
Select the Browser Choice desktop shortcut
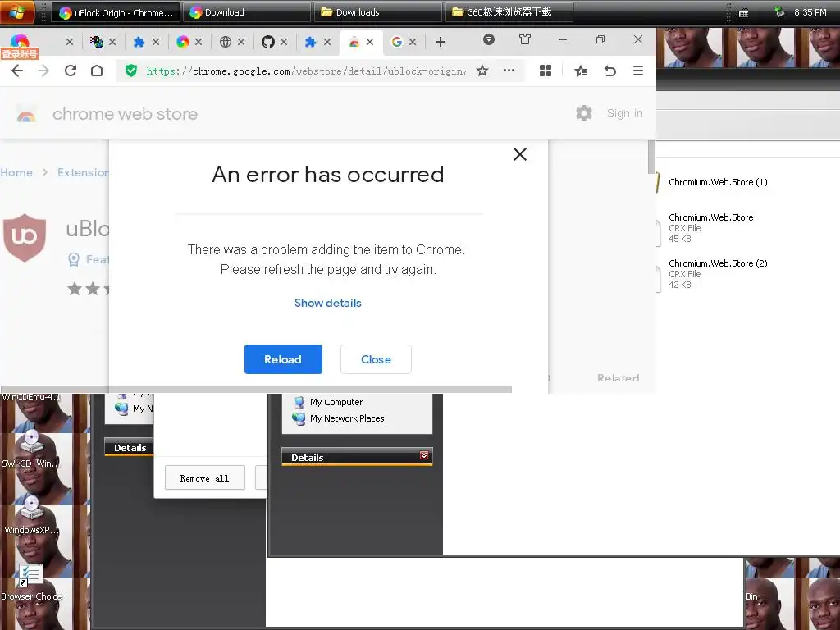click(x=31, y=583)
